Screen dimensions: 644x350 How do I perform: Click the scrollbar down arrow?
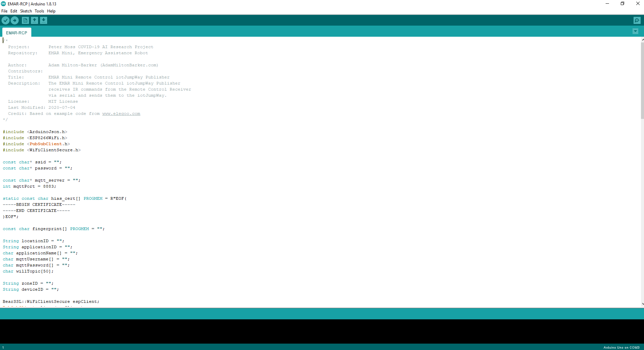(642, 304)
